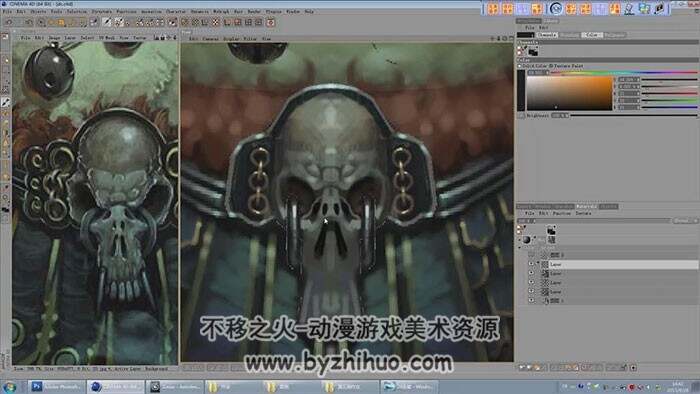Click the rainbow hue strip in Color panel
Screen dimensions: 700x394
[x=624, y=72]
